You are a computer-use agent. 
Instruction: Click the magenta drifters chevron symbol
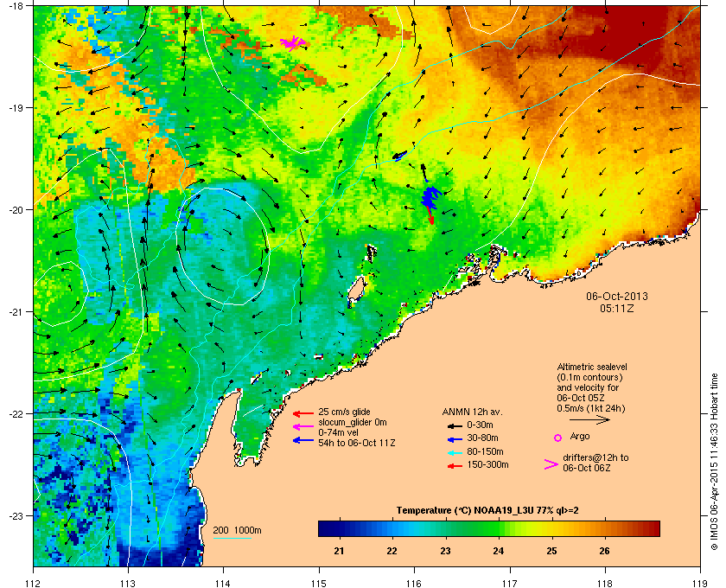click(551, 464)
